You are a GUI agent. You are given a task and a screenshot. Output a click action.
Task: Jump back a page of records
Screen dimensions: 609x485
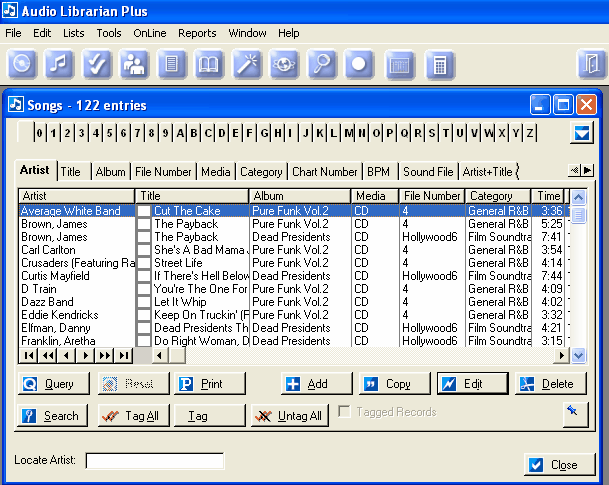[47, 355]
